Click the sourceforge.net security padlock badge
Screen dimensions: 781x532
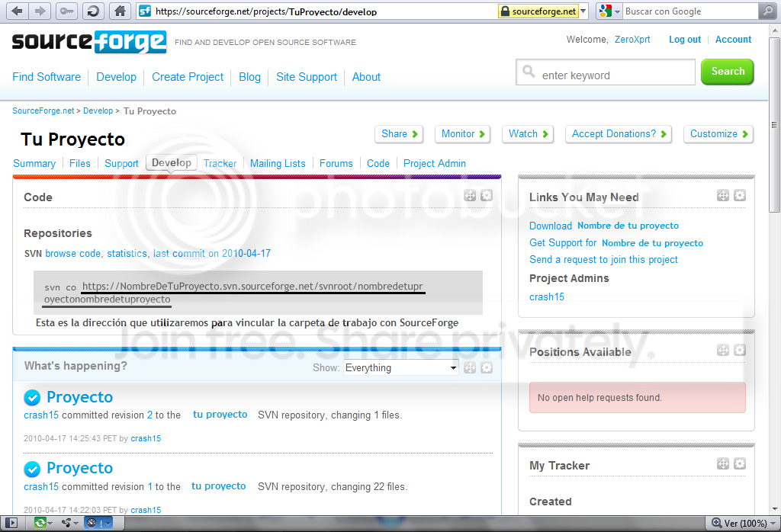coord(538,11)
